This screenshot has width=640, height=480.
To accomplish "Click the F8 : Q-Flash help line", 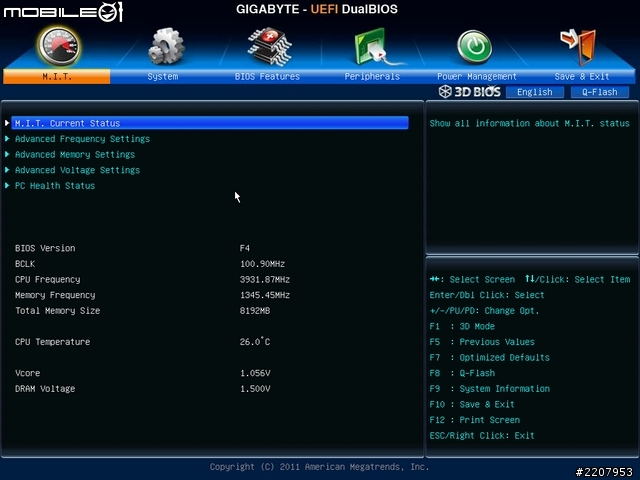I will [x=462, y=373].
